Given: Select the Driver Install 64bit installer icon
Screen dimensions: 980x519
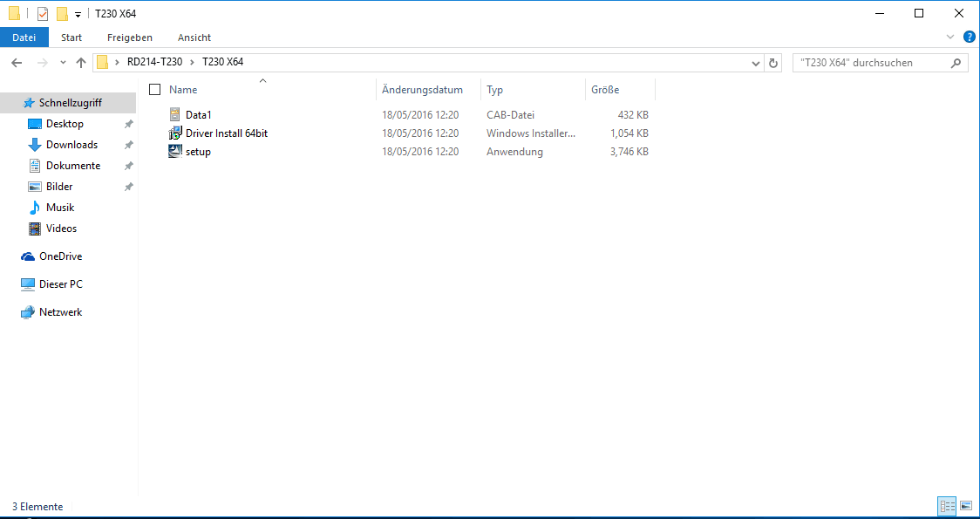Looking at the screenshot, I should 175,133.
